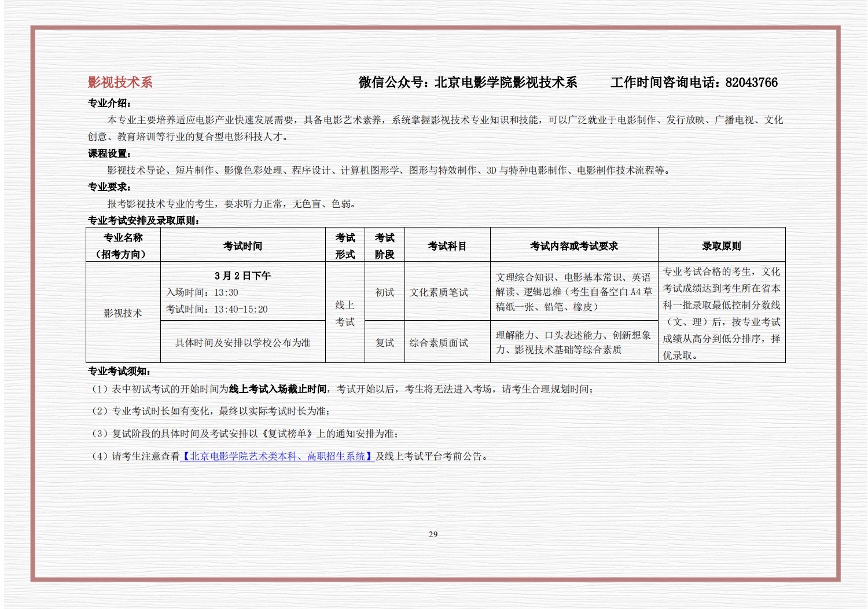Click the 考试内容或考试要求 column header

(x=573, y=246)
